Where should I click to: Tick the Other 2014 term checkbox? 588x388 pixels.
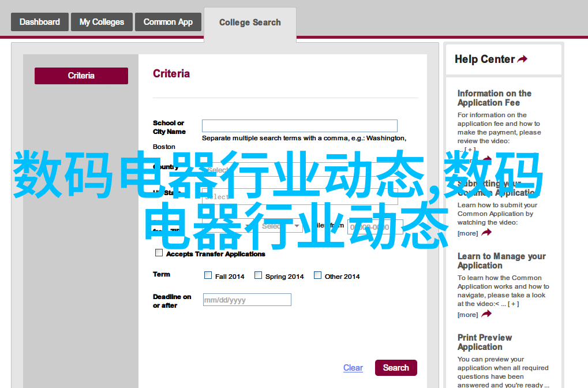click(317, 275)
